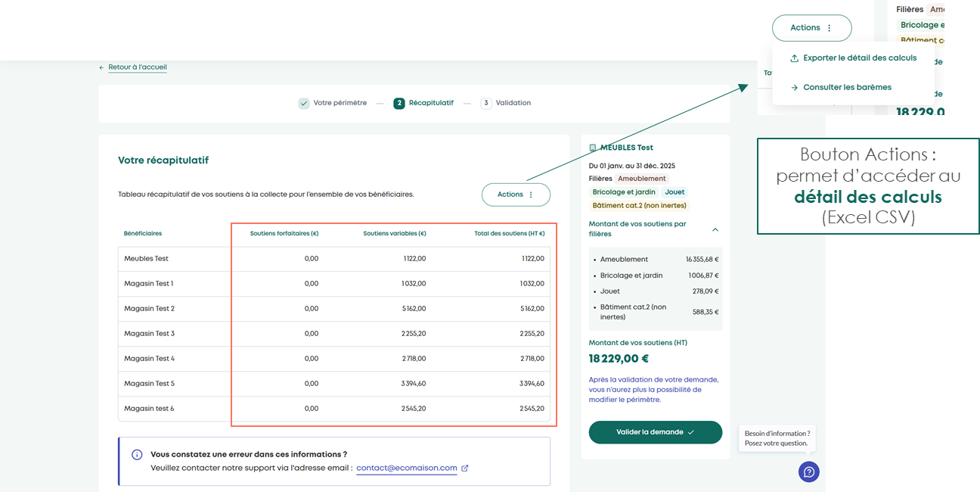Click the Ameublement amount 16 355,68 €
This screenshot has width=980, height=492.
point(702,260)
